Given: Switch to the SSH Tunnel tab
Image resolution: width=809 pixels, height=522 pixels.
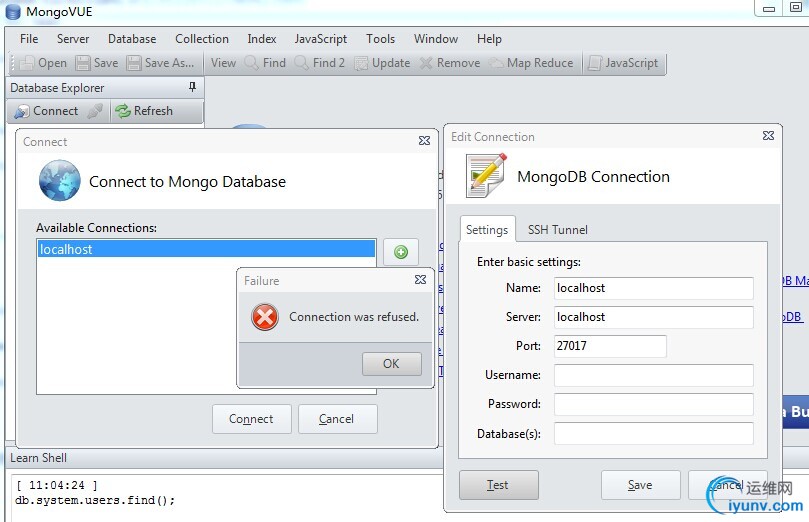Looking at the screenshot, I should pyautogui.click(x=558, y=230).
